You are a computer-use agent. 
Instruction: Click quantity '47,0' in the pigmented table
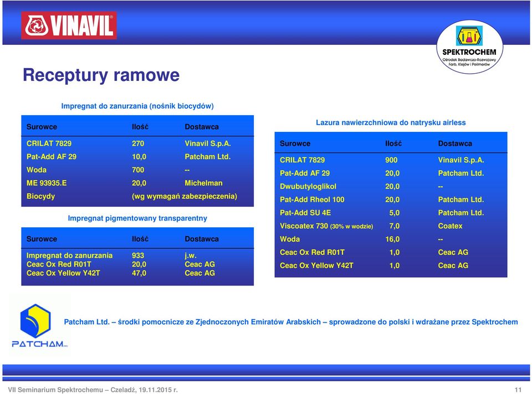point(139,273)
